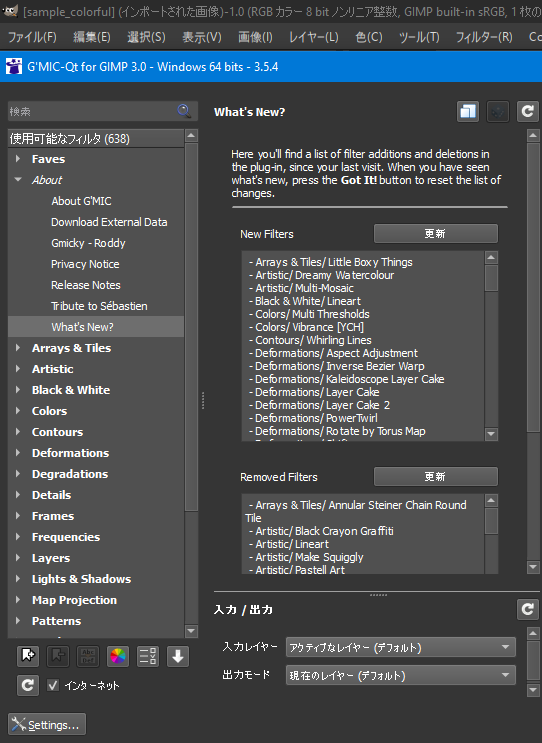Expand the Patterns category

18,621
